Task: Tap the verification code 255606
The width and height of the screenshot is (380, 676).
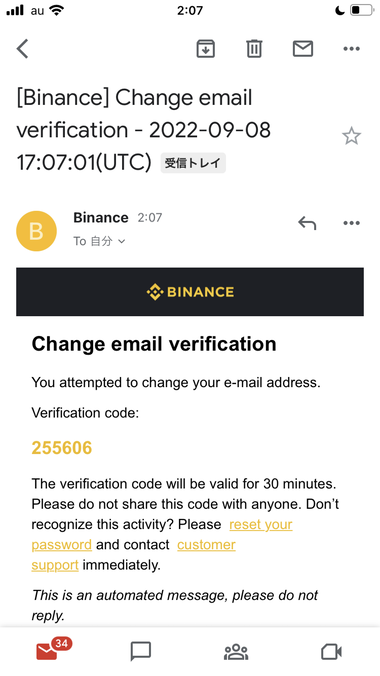Action: 62,448
